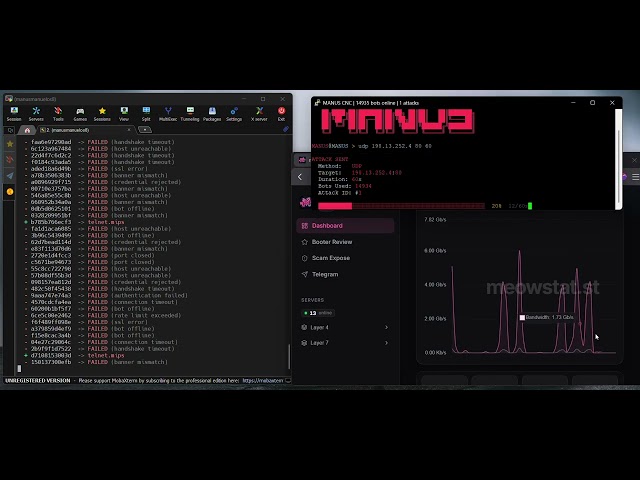Viewport: 640px width, 480px height.
Task: Click the X server icon in toolbar
Action: pyautogui.click(x=259, y=113)
